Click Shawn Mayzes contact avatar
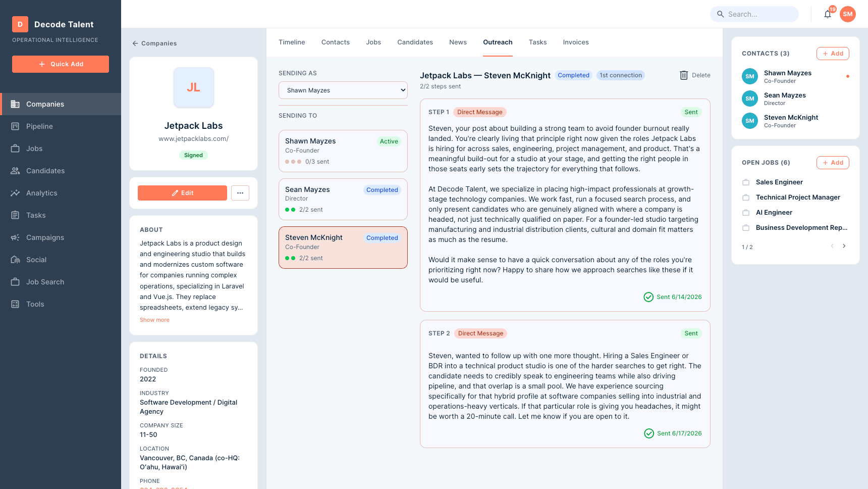 750,76
